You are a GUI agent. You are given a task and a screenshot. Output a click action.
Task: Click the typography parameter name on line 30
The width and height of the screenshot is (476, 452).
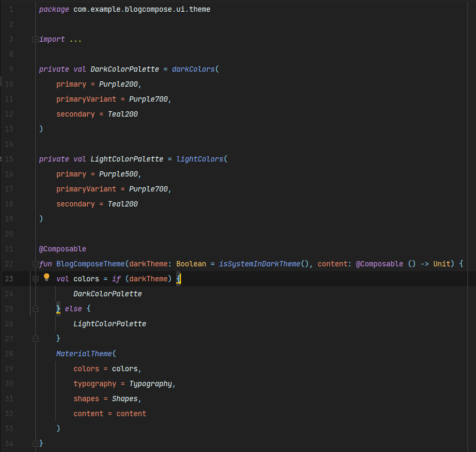(x=95, y=384)
